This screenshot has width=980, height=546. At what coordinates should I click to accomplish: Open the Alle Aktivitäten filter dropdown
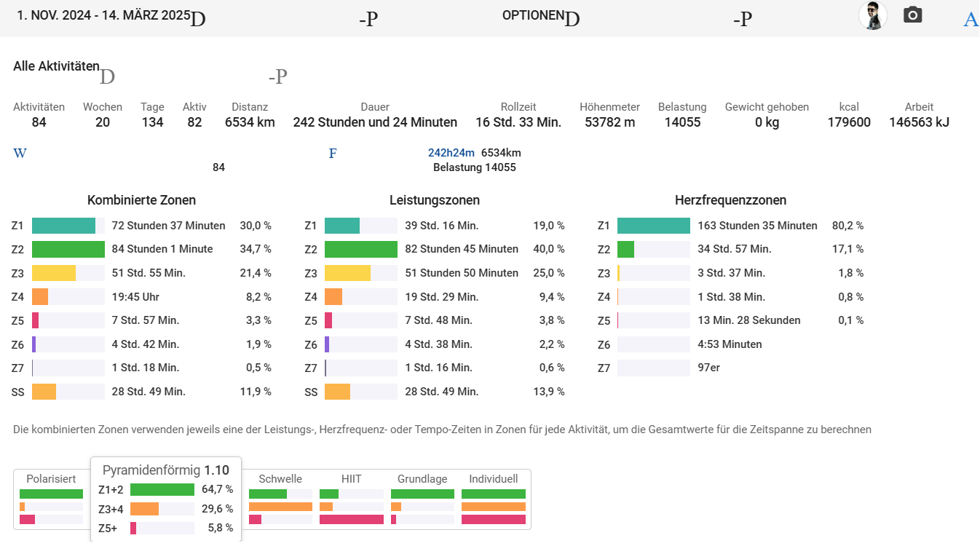[57, 66]
